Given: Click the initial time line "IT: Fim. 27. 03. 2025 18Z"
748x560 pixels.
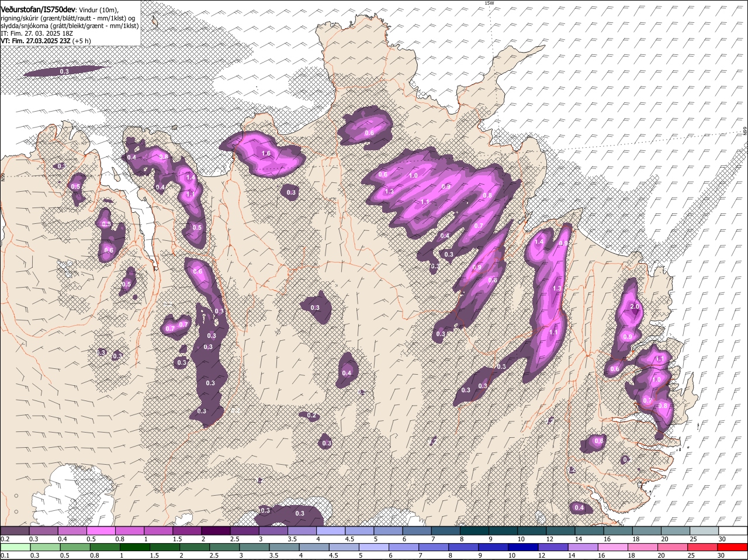Looking at the screenshot, I should click(x=36, y=33).
